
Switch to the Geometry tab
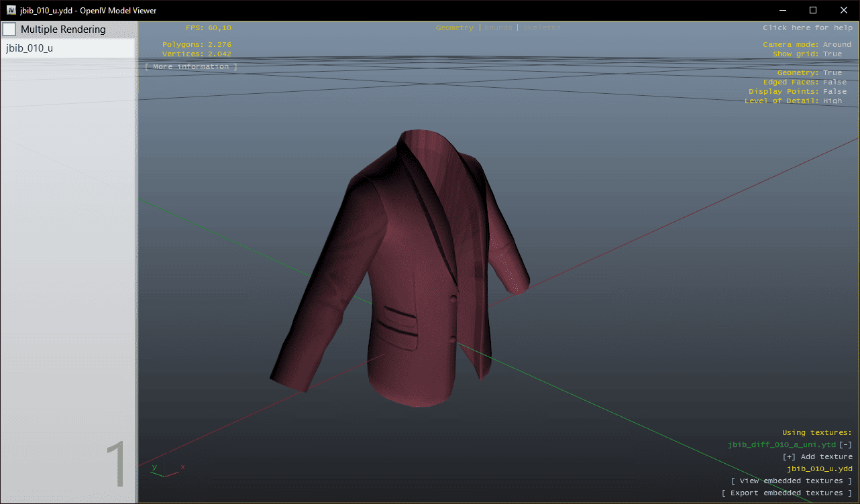click(x=454, y=27)
